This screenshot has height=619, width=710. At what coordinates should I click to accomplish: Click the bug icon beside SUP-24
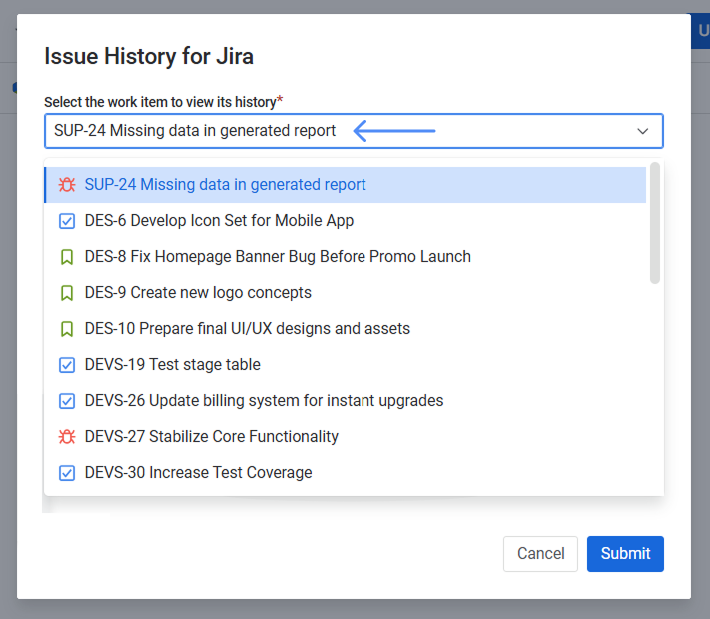pos(67,185)
